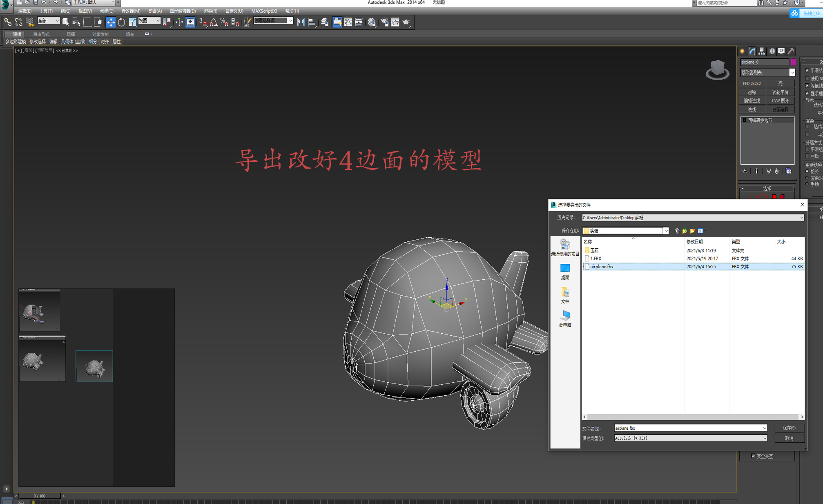
Task: Click the Mirror tool icon
Action: [301, 22]
